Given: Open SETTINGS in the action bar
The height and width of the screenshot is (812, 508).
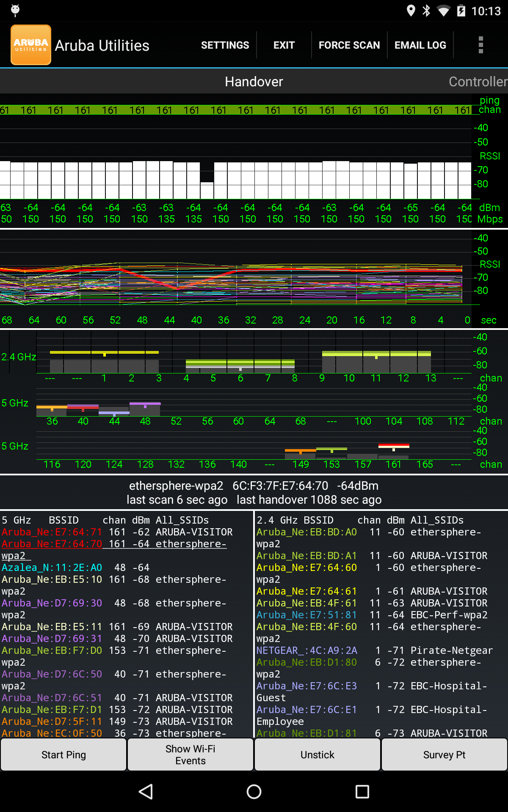Looking at the screenshot, I should tap(225, 45).
